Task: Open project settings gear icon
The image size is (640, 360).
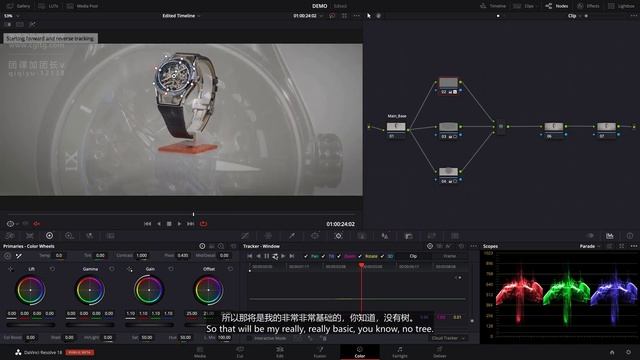Action: coord(629,352)
